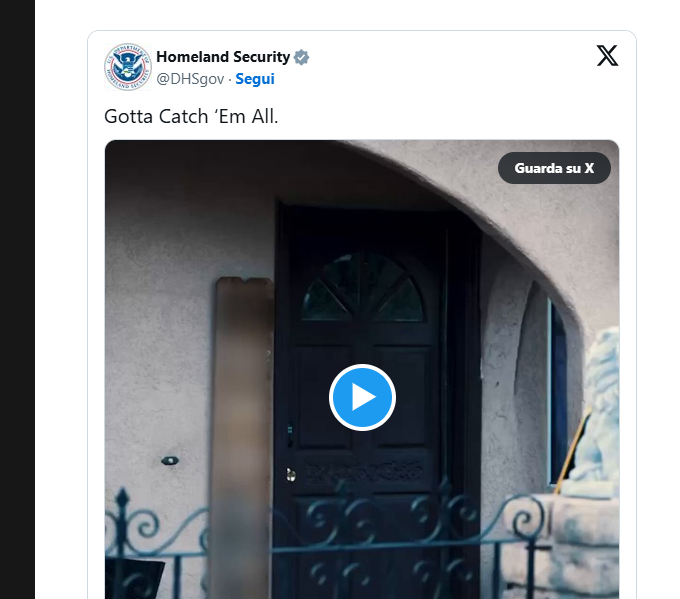Click the arched door window in the video
This screenshot has width=680, height=599.
click(363, 287)
